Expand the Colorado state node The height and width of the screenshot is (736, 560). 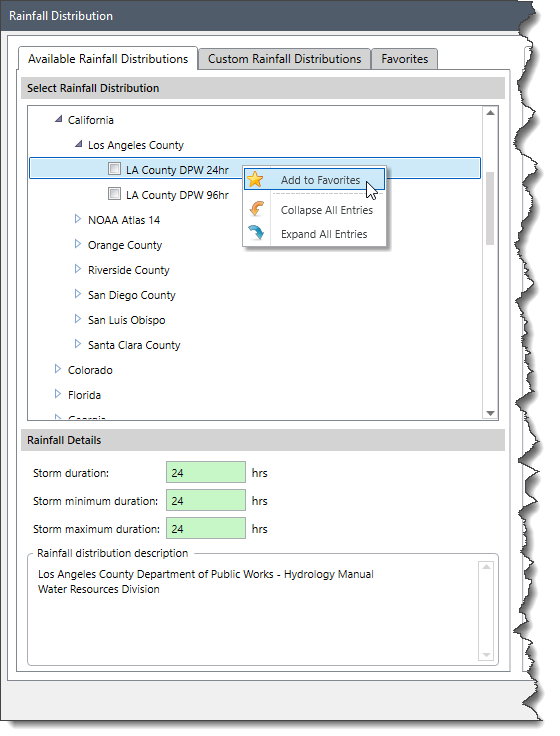[58, 369]
